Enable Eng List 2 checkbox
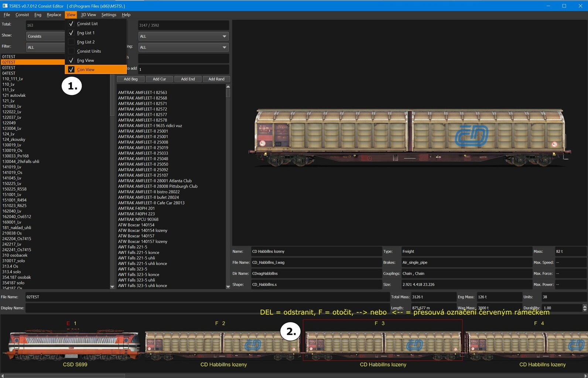588x378 pixels. (x=72, y=42)
